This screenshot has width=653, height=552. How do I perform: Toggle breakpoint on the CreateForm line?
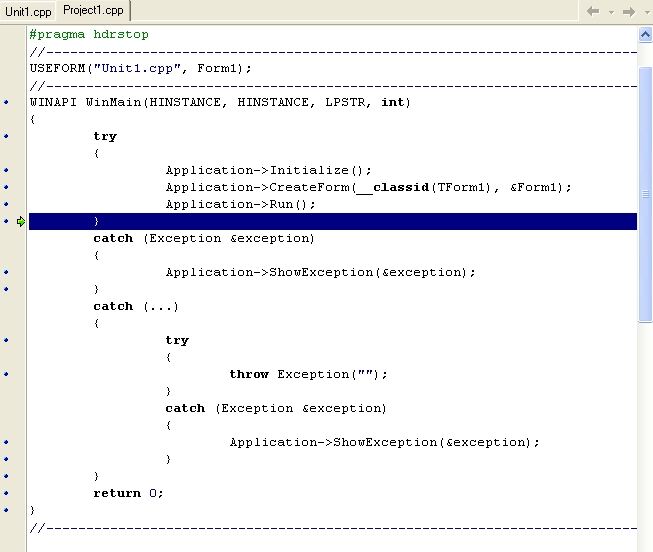click(x=7, y=187)
